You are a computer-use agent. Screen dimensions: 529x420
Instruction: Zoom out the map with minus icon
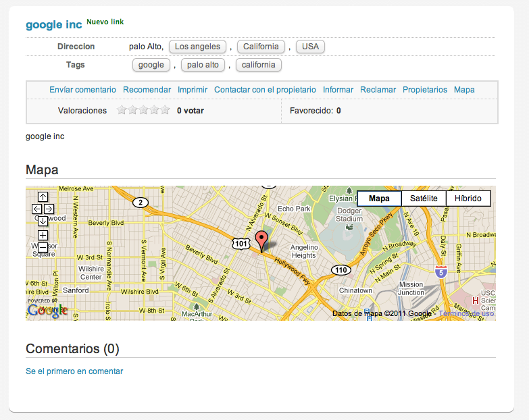pos(43,247)
